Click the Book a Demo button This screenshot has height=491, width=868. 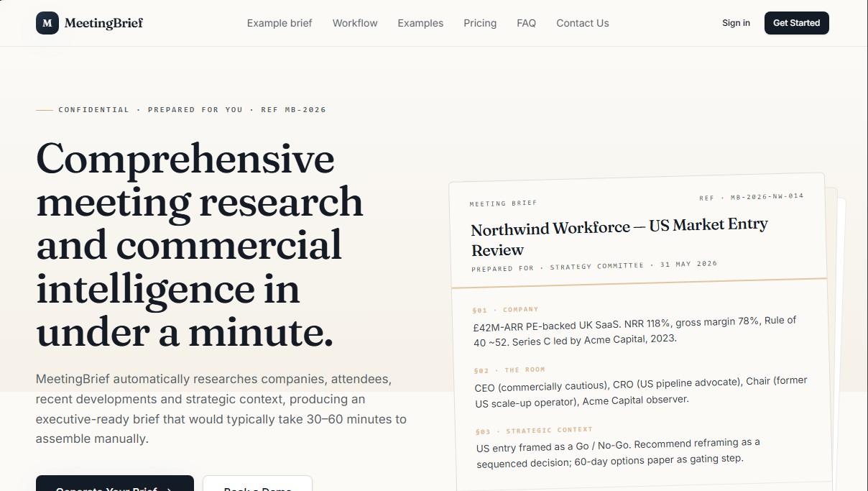point(257,484)
